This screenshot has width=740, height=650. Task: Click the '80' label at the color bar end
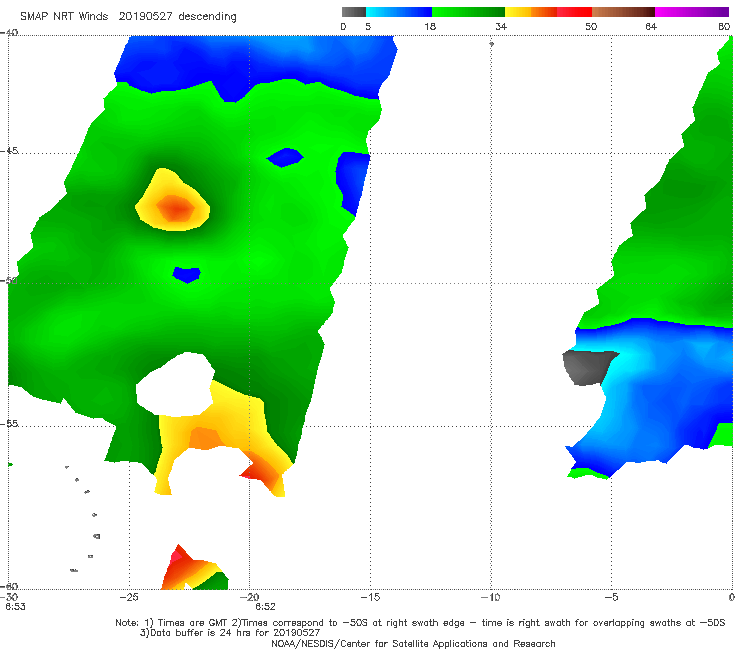724,26
